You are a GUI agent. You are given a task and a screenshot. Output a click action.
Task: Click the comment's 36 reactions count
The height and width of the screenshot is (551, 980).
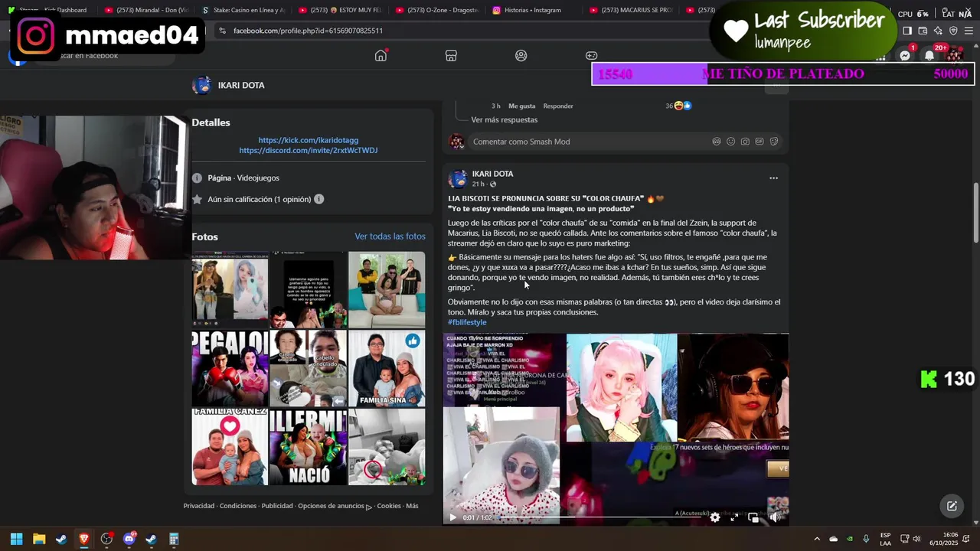(678, 106)
